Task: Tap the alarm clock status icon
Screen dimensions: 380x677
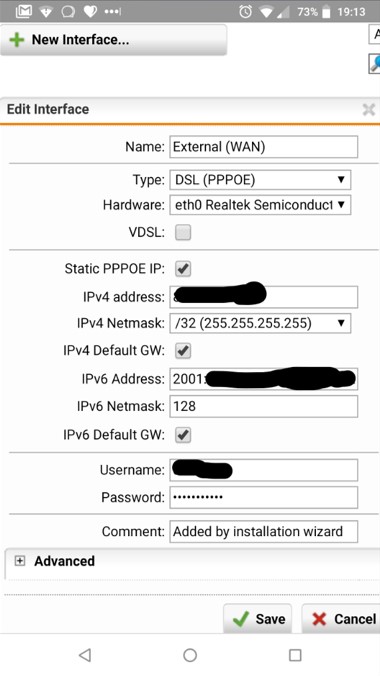Action: pyautogui.click(x=245, y=11)
